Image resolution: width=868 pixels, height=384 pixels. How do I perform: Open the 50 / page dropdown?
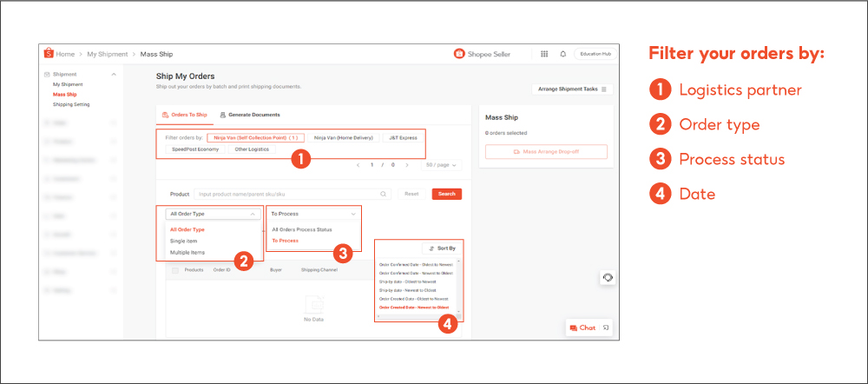pyautogui.click(x=441, y=165)
